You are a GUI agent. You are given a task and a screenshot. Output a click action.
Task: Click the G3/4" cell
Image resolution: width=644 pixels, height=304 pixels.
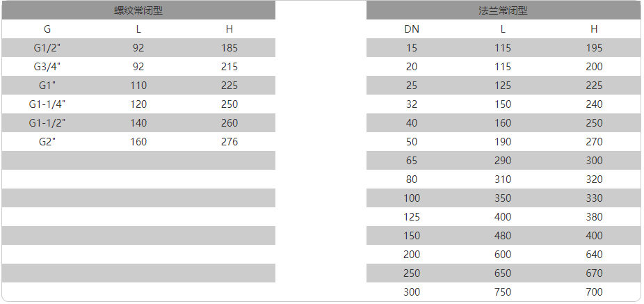pos(47,67)
